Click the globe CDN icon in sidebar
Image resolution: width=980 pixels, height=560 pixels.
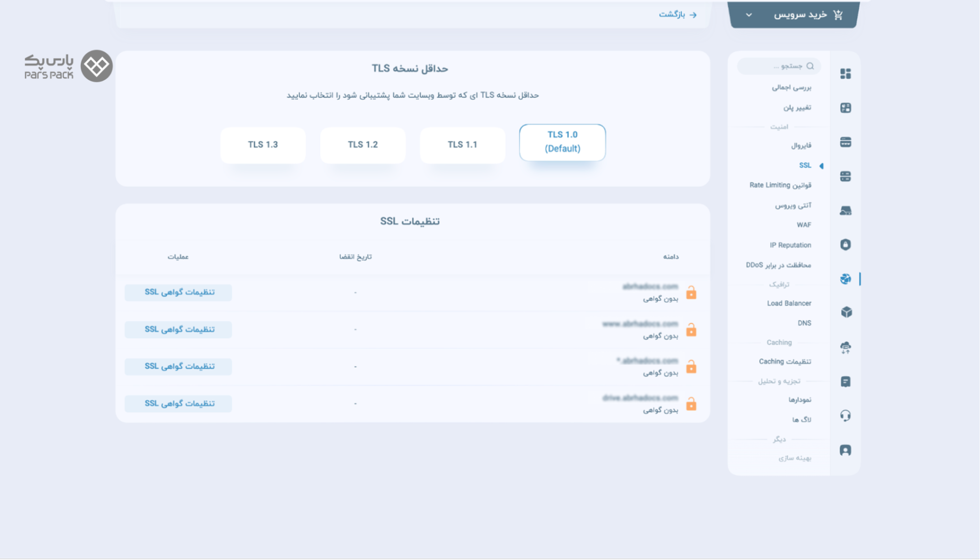(x=845, y=279)
